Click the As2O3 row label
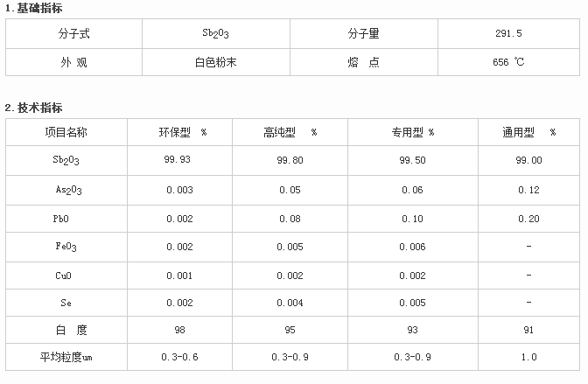This screenshot has width=588, height=384. (x=68, y=190)
